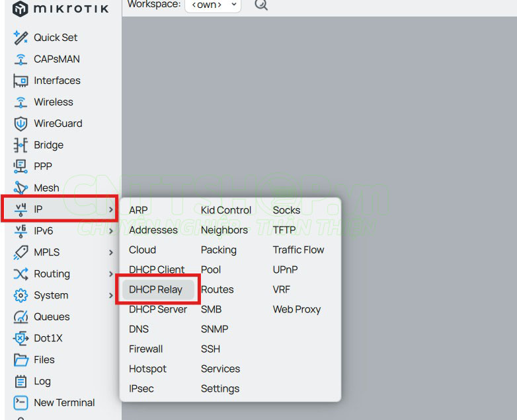Viewport: 517px width, 420px height.
Task: Click the search magnifier icon
Action: point(261,5)
